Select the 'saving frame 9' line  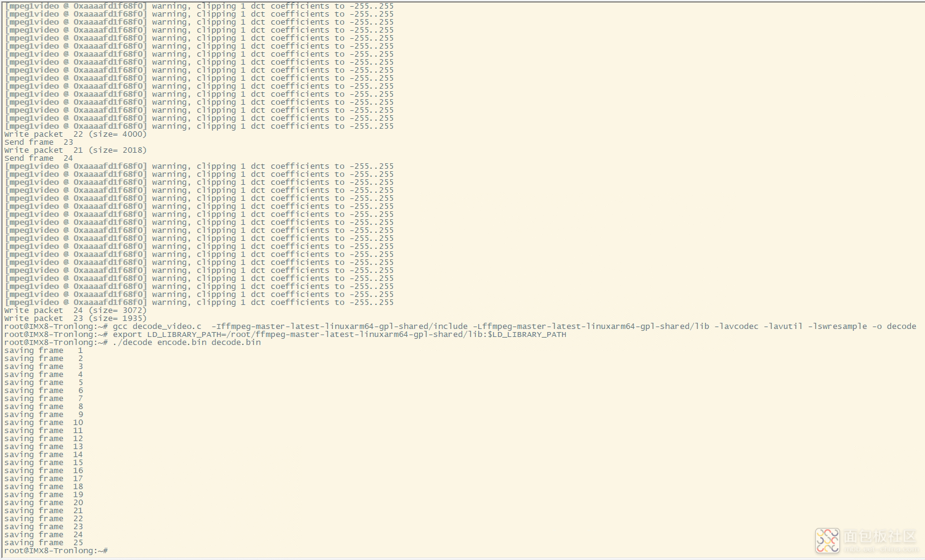point(44,415)
